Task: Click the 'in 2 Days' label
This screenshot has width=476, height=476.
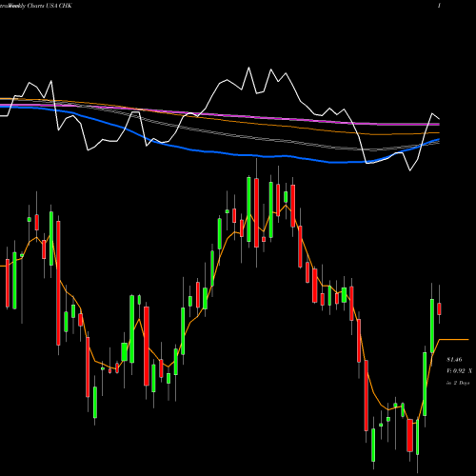Action: click(x=458, y=383)
